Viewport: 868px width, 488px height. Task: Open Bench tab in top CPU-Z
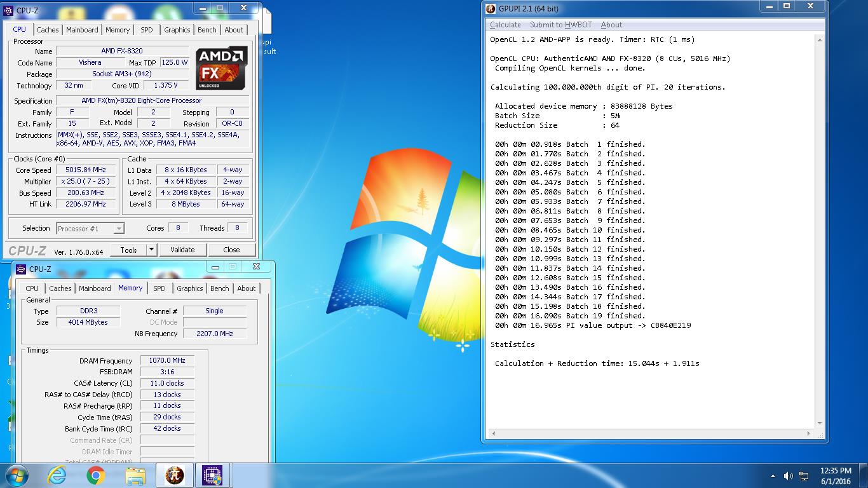tap(207, 30)
